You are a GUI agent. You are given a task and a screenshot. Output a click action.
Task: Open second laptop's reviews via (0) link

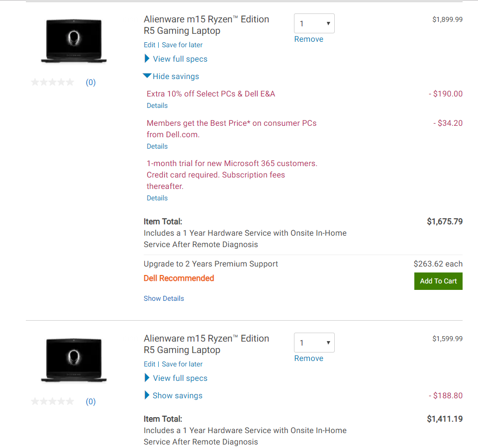[x=91, y=401]
